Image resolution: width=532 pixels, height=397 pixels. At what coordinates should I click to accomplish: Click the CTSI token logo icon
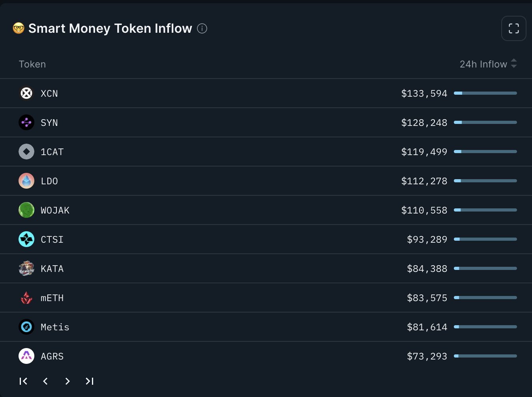26,240
